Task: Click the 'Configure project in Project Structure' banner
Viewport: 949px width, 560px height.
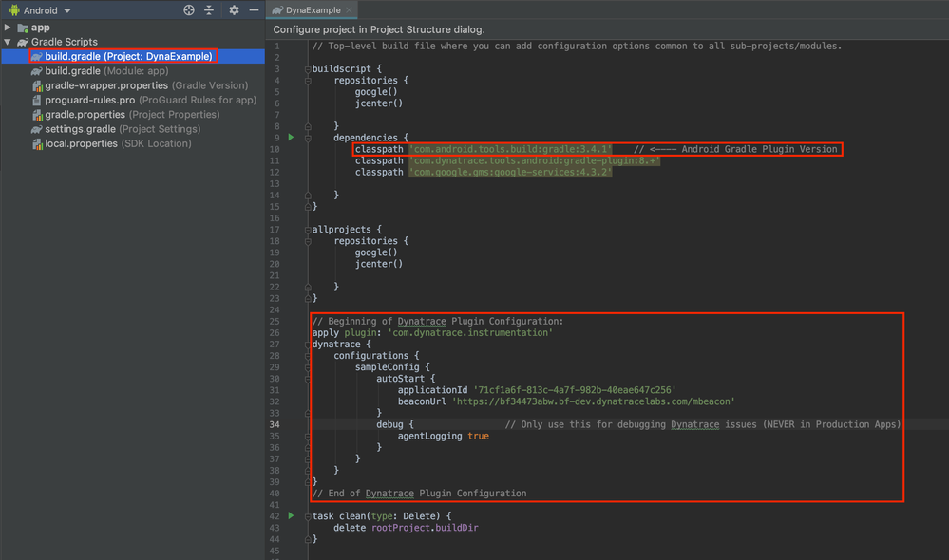Action: (x=380, y=29)
